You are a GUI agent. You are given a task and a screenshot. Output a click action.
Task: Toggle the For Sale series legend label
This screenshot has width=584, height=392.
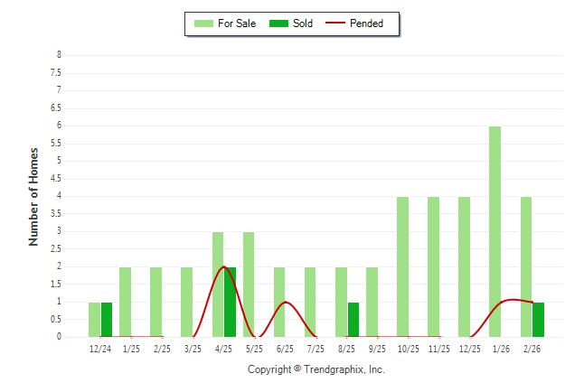click(238, 23)
